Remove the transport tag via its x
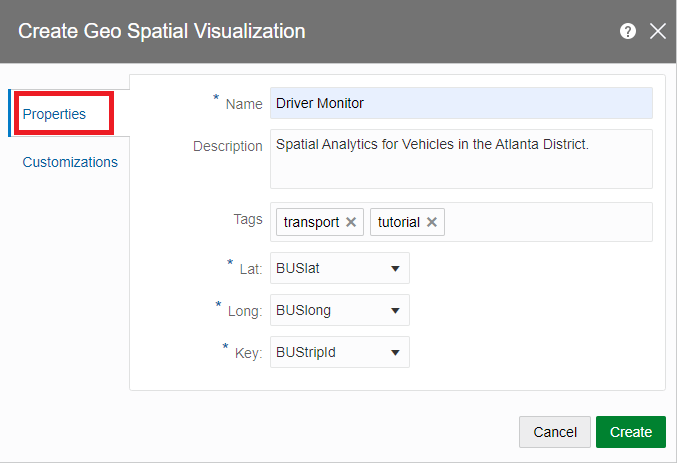This screenshot has height=463, width=677. pyautogui.click(x=351, y=222)
